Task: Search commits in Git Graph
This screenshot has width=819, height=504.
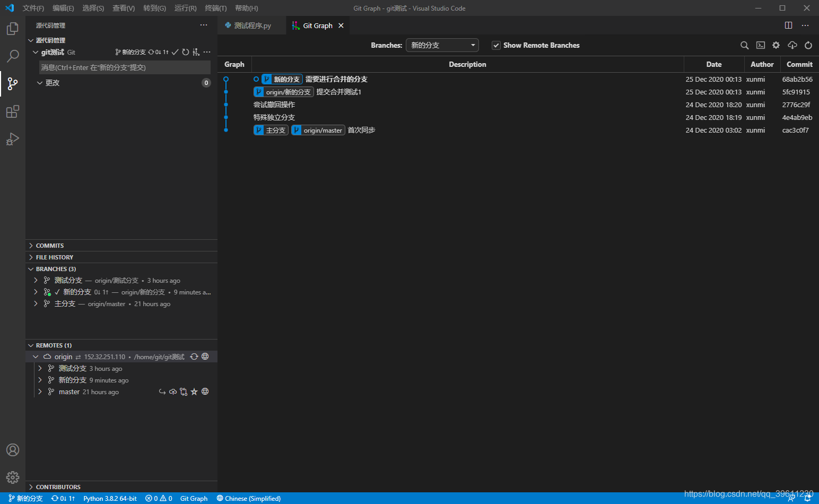Action: click(x=745, y=45)
